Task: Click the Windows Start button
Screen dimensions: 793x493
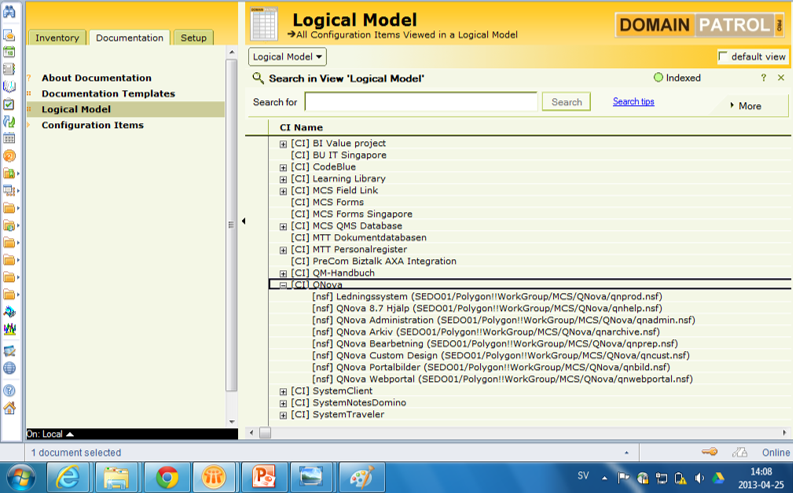Action: click(x=21, y=477)
